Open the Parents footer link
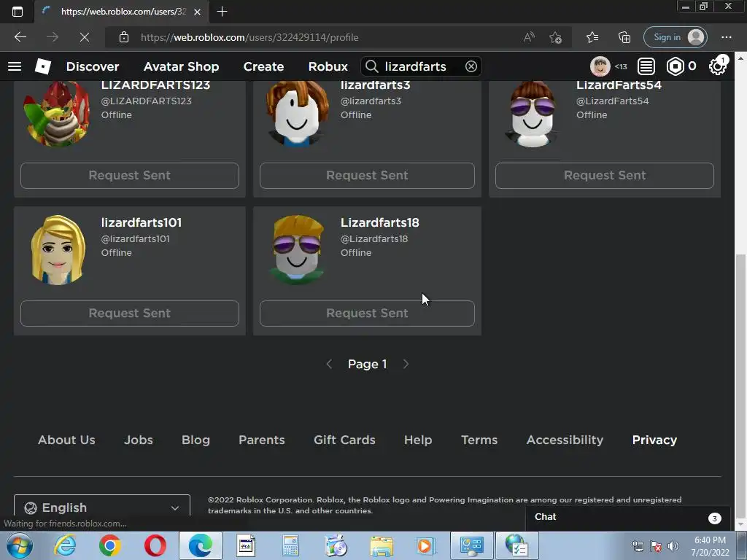 coord(262,440)
